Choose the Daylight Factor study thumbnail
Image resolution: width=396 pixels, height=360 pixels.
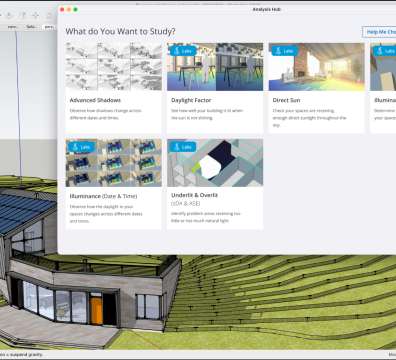[x=215, y=67]
